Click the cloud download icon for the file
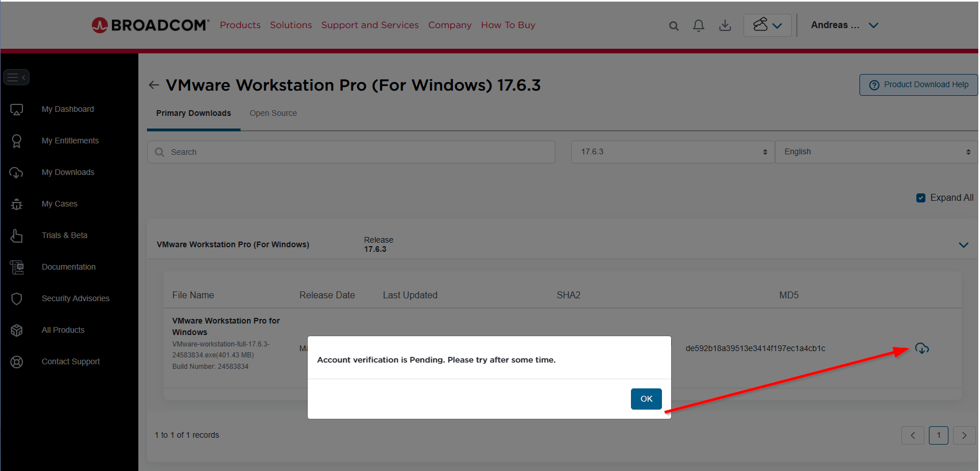Viewport: 980px width, 471px height. click(922, 348)
